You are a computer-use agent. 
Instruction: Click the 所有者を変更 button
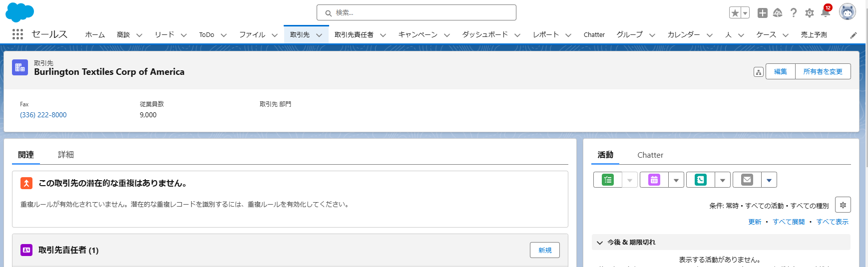click(823, 71)
